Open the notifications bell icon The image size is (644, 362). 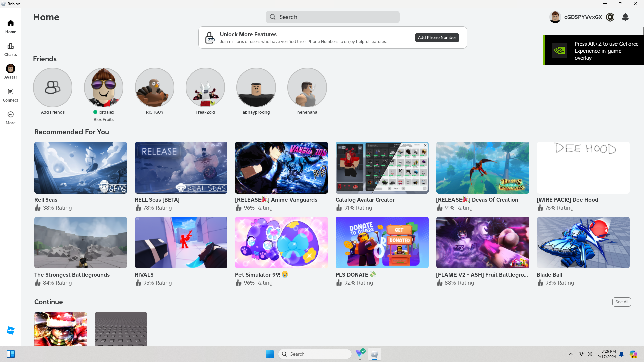pos(625,17)
